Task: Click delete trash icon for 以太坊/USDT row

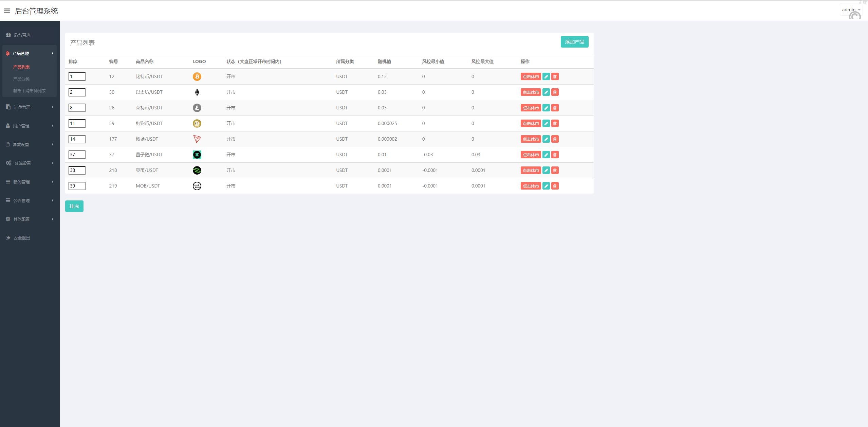Action: pyautogui.click(x=555, y=92)
